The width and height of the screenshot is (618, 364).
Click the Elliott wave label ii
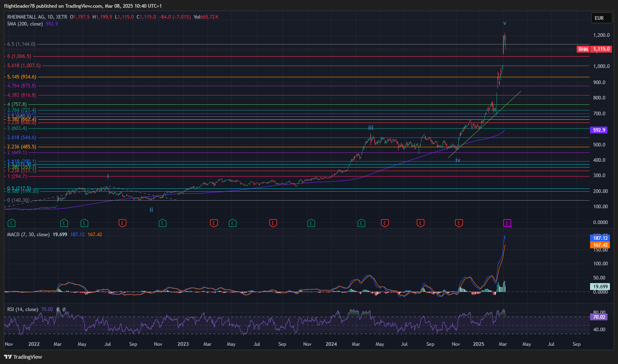coord(151,210)
